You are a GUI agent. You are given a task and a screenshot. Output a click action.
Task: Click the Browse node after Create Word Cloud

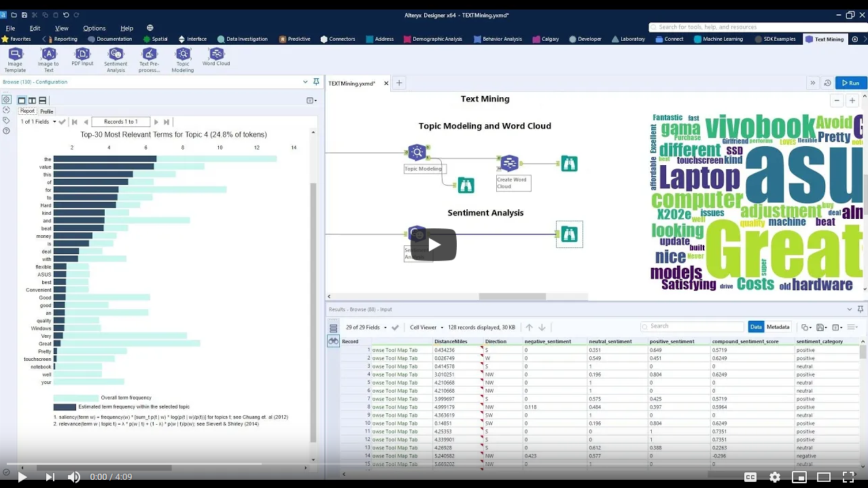tap(569, 163)
